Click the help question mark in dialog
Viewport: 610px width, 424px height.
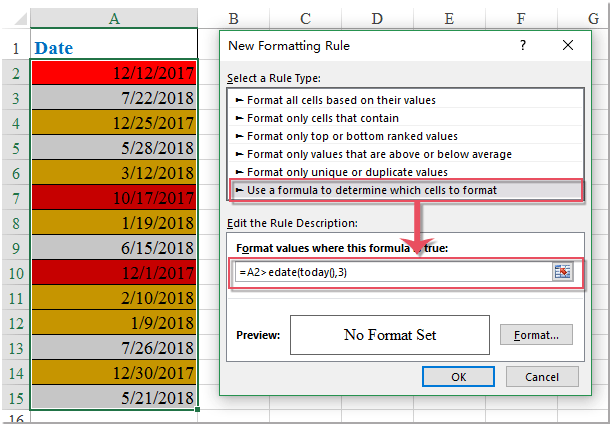click(x=523, y=46)
